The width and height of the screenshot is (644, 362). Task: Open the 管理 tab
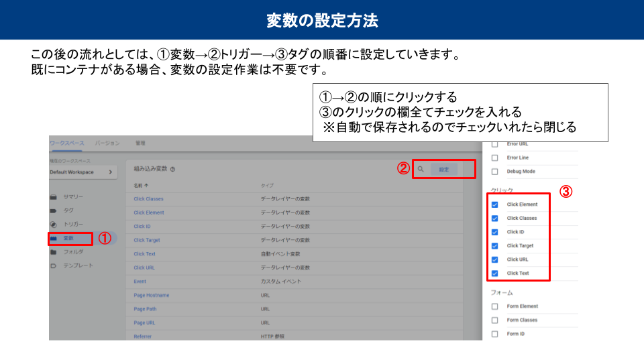[140, 143]
